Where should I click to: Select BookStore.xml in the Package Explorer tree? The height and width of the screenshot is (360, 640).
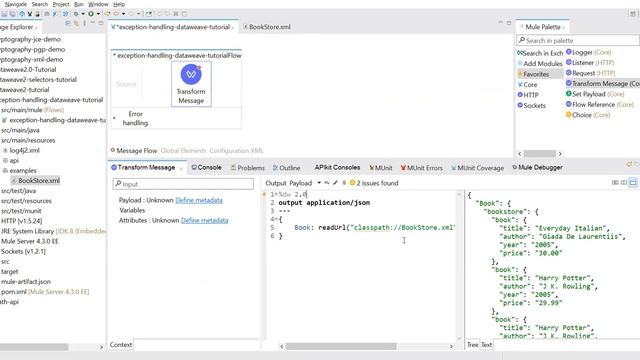pyautogui.click(x=36, y=180)
